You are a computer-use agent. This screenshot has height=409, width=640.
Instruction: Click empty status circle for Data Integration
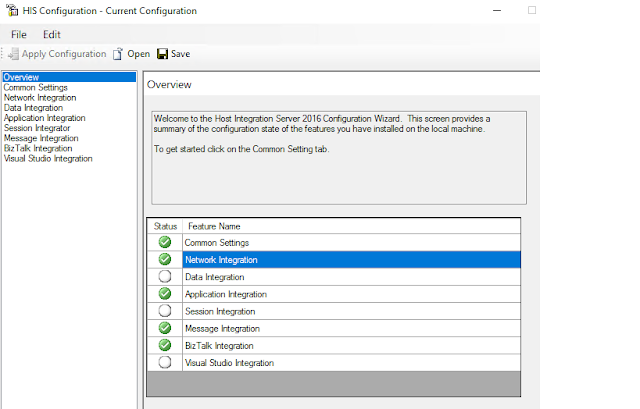(x=165, y=276)
